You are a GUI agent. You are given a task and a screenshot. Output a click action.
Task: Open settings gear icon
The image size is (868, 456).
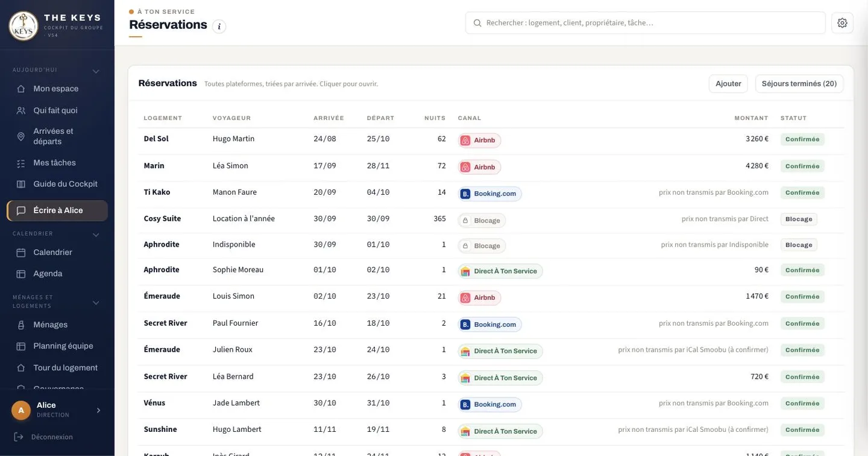tap(842, 23)
